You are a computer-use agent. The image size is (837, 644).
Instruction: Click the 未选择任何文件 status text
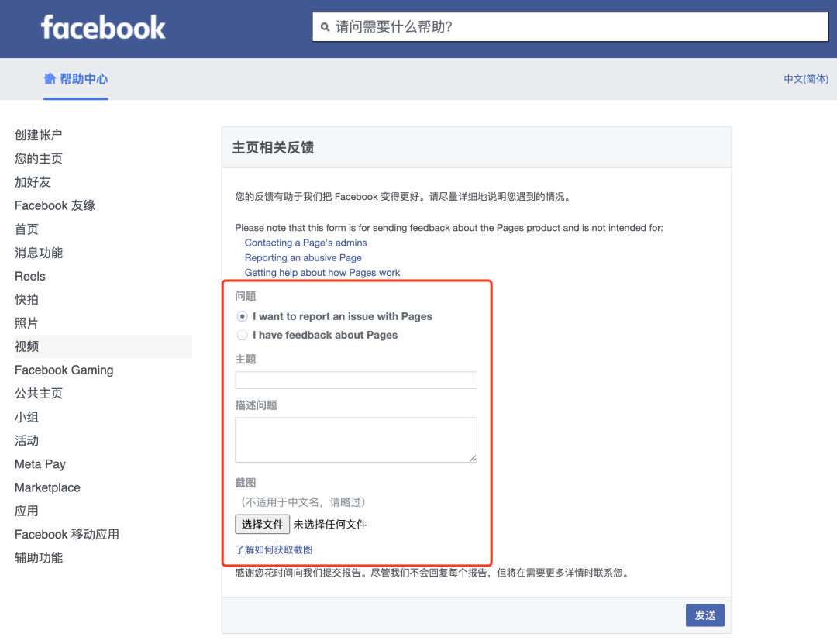[330, 525]
